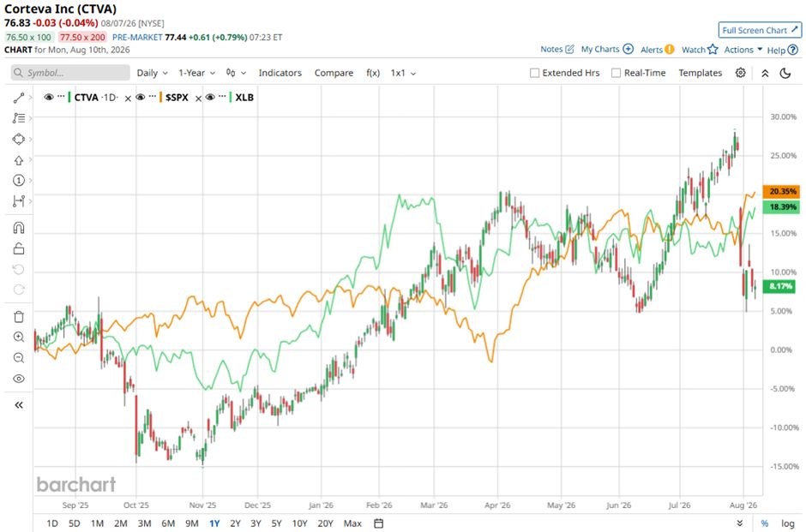The image size is (806, 532).
Task: Select the 5D time range
Action: coord(75,523)
